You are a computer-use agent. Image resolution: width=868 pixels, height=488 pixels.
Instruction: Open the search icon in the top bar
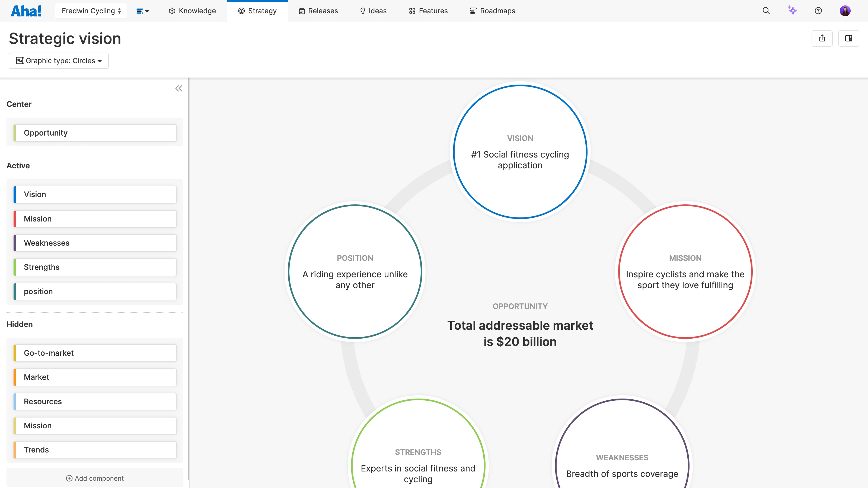[766, 11]
